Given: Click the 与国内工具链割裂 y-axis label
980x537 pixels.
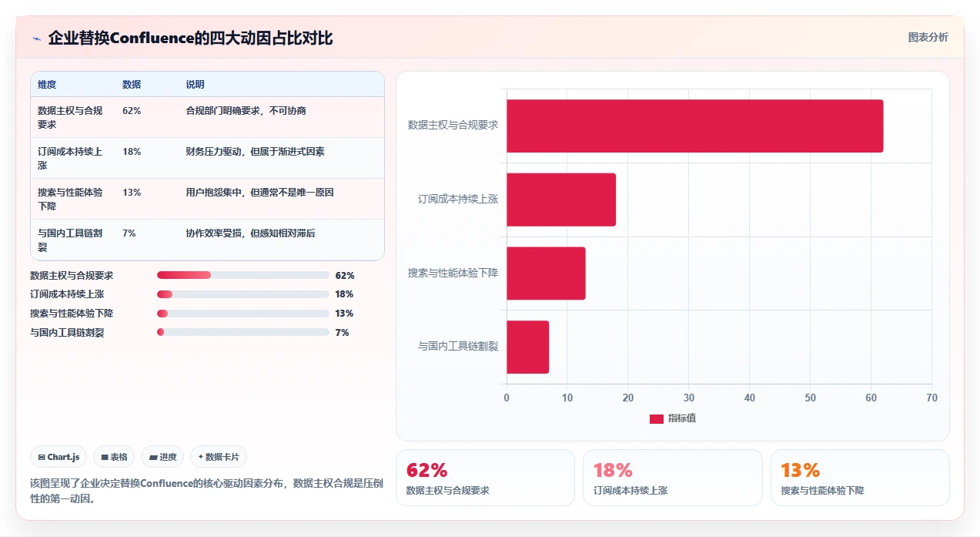Looking at the screenshot, I should (458, 347).
